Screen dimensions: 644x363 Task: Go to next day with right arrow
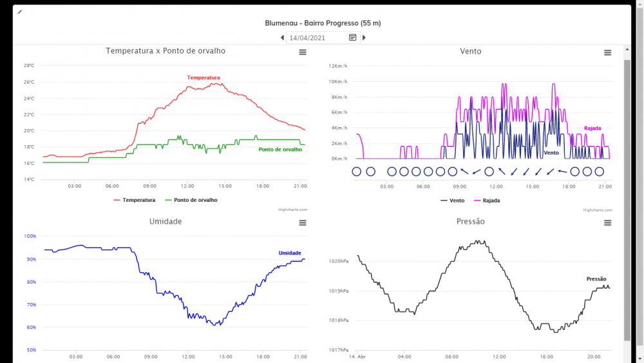pos(364,37)
